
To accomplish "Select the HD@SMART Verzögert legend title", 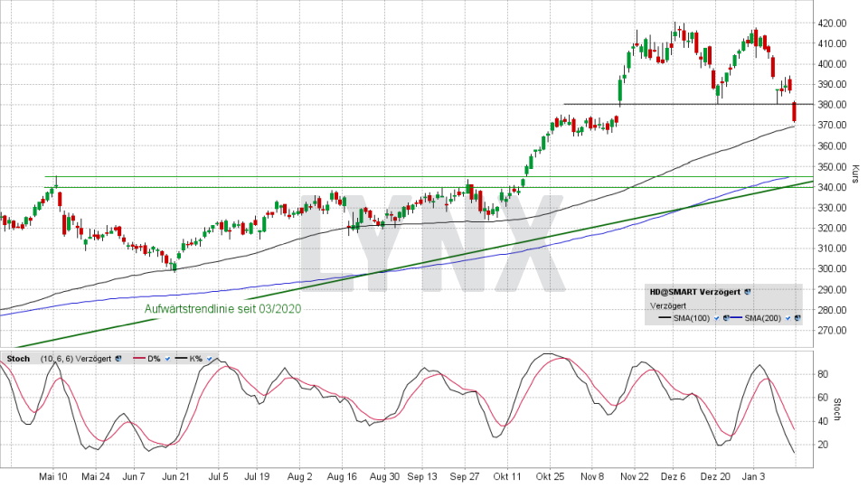I will (696, 292).
